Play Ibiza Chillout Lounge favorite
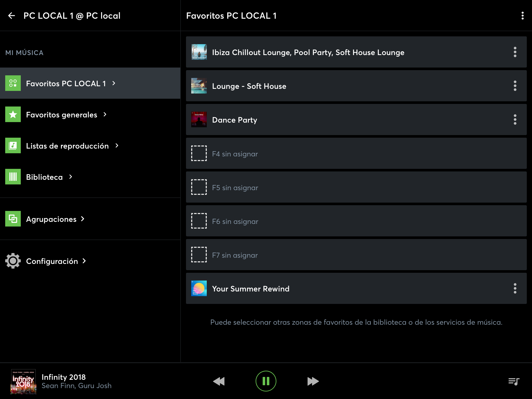This screenshot has width=532, height=399. [x=308, y=52]
